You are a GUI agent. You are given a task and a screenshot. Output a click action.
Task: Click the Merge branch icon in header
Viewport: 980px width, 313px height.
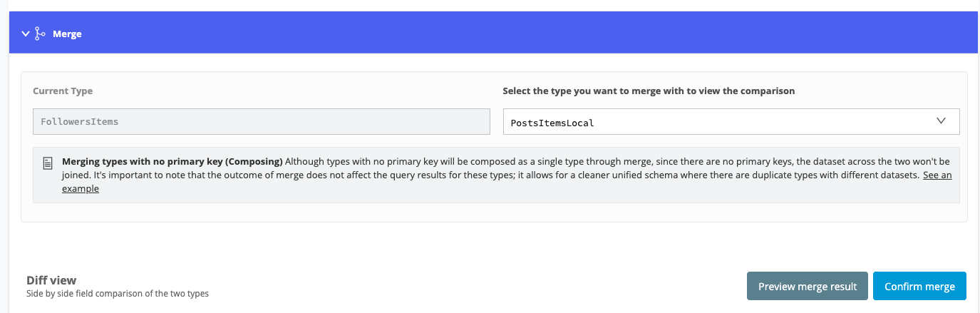tap(40, 33)
